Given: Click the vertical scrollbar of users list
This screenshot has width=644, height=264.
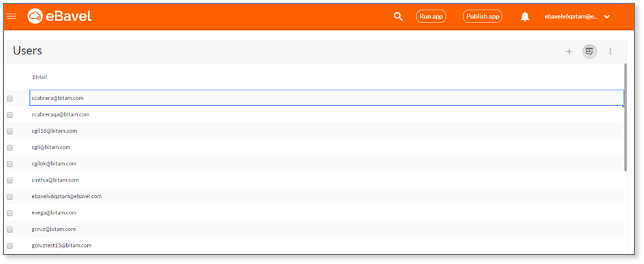Looking at the screenshot, I should 626,117.
